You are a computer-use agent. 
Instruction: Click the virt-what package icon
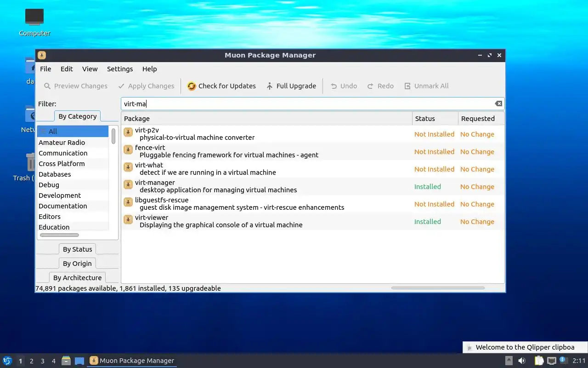click(128, 167)
